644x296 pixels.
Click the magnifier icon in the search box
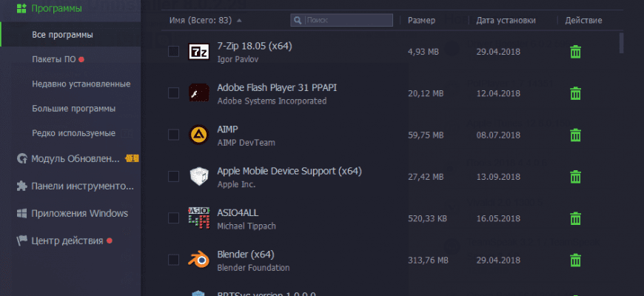click(298, 20)
